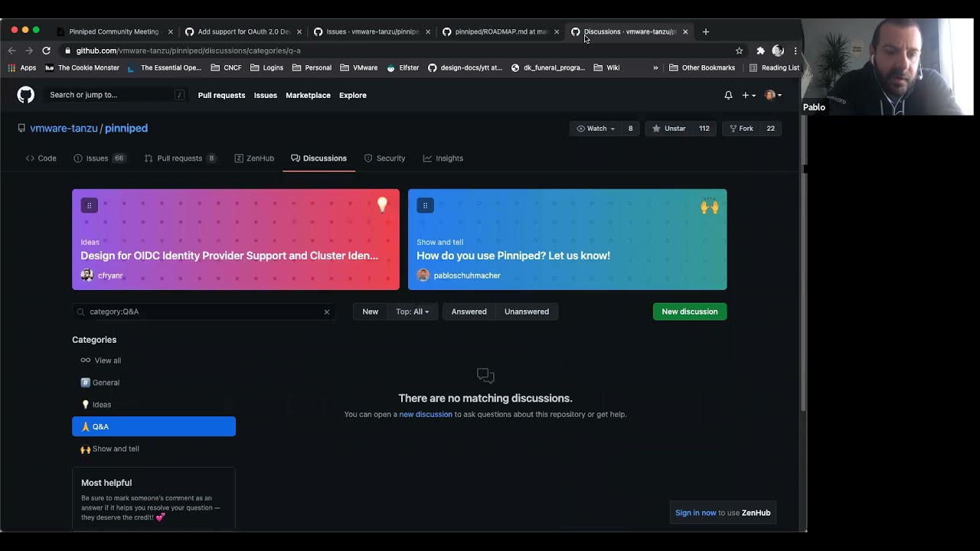Open the create new plus dropdown

(x=749, y=95)
